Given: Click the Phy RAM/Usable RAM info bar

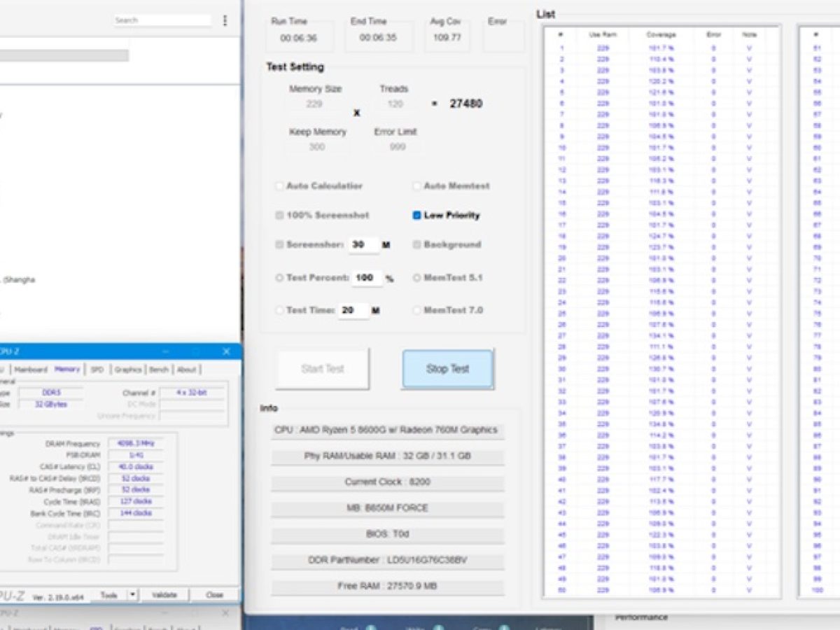Looking at the screenshot, I should 387,456.
